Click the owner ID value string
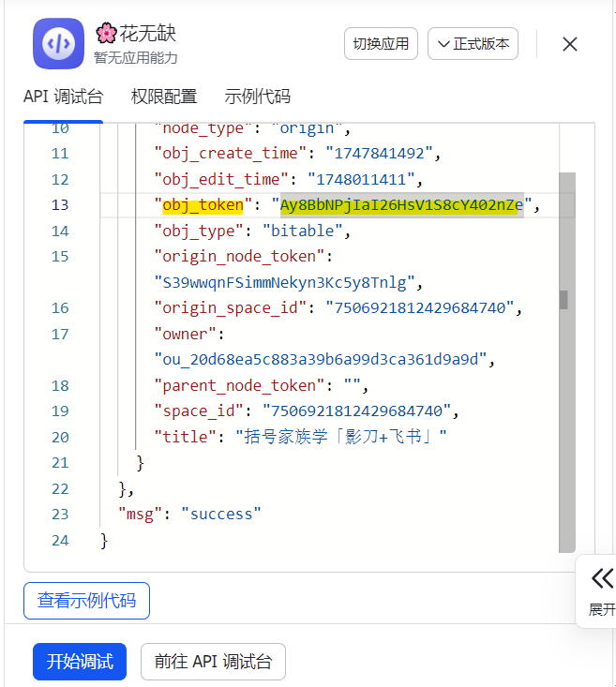The image size is (616, 687). pos(323,359)
